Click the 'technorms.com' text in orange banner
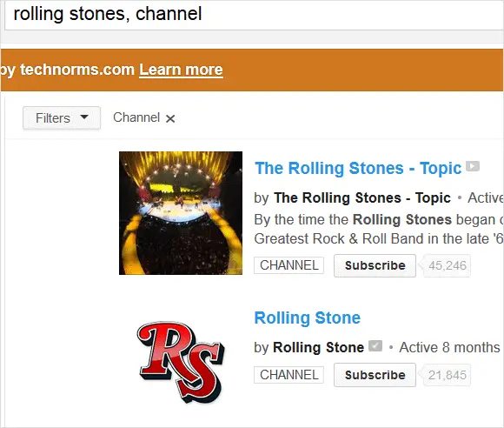The image size is (504, 428). point(77,70)
